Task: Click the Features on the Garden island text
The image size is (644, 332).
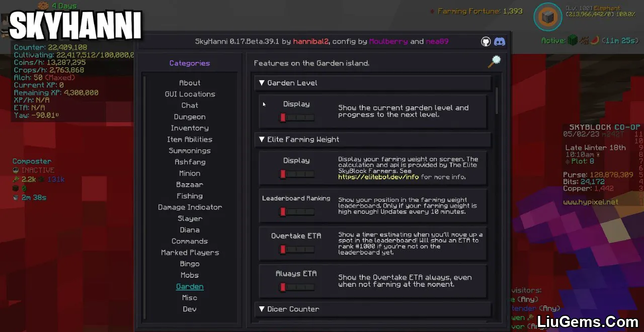Action: coord(311,63)
